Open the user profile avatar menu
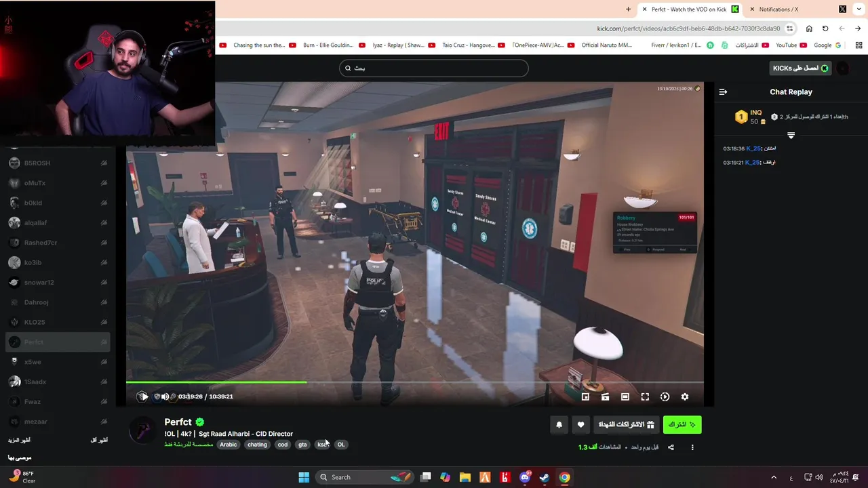Viewport: 868px width, 488px height. click(842, 68)
